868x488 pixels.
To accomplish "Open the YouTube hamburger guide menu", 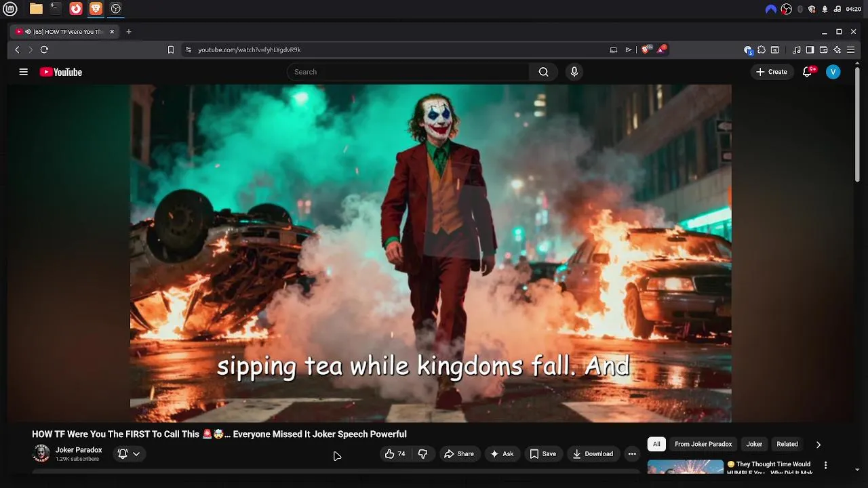I will (x=23, y=72).
